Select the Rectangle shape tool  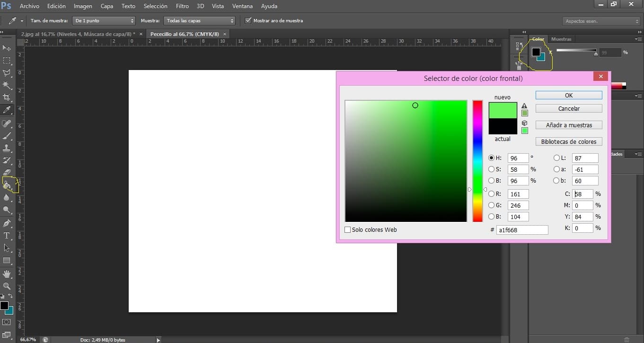coord(7,260)
